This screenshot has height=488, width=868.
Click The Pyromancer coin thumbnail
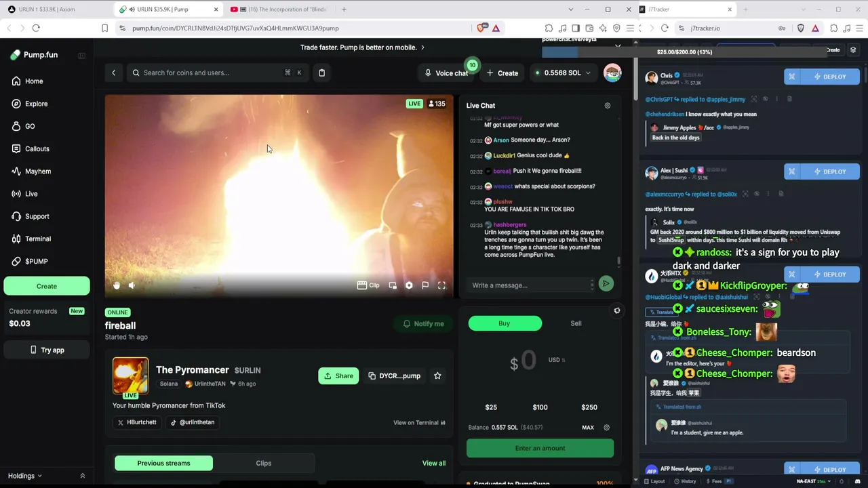point(130,375)
